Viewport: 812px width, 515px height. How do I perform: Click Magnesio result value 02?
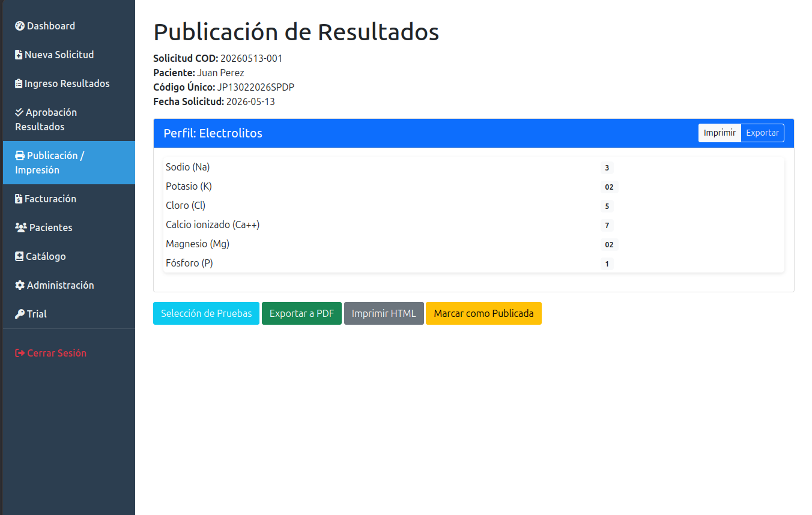pos(609,245)
